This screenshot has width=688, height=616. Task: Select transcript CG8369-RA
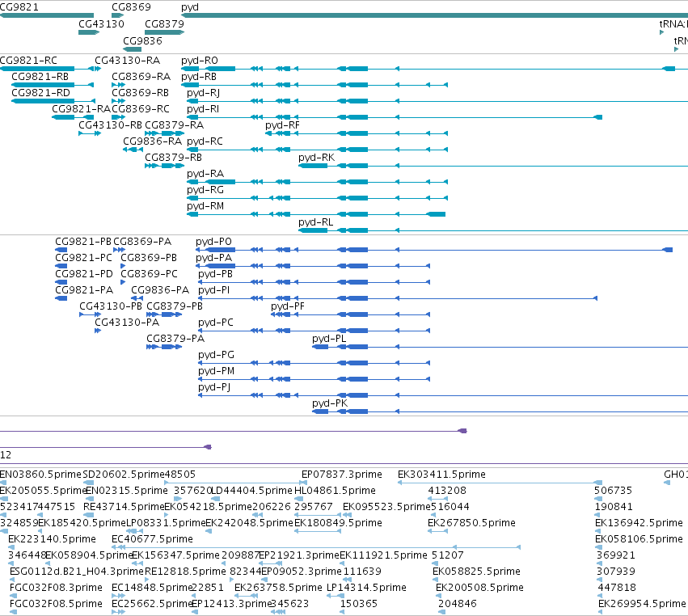pos(141,76)
